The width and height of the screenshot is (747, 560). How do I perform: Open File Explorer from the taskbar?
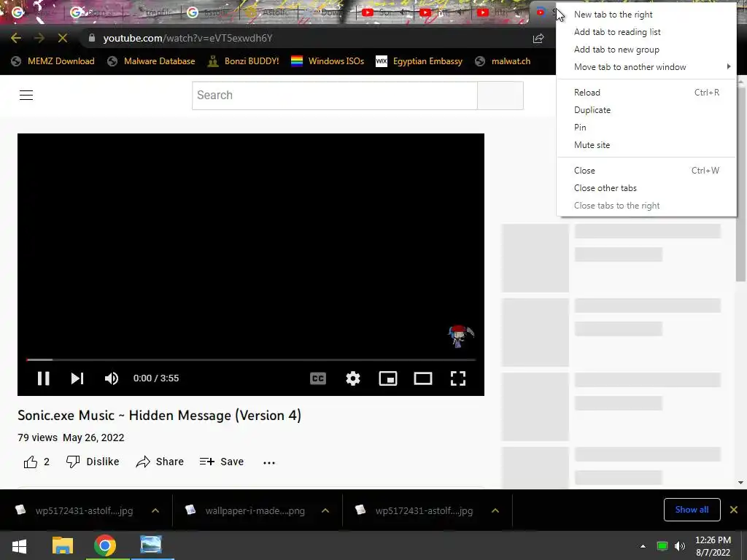[x=63, y=545]
